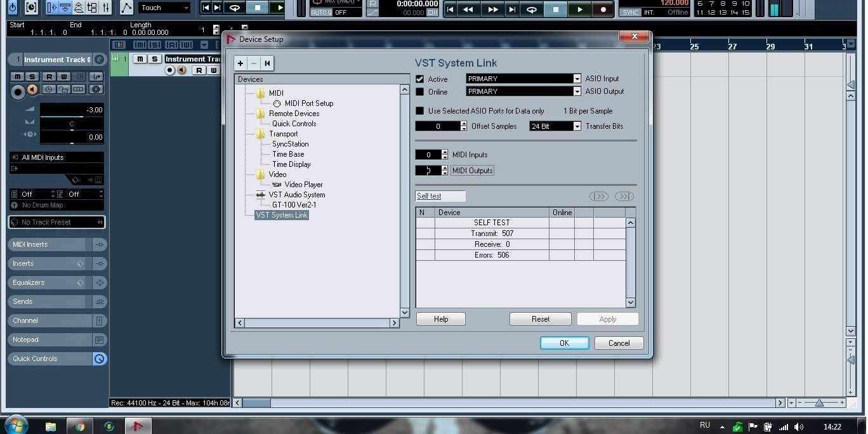Uncheck the Active checkbox
The image size is (868, 434).
(419, 79)
